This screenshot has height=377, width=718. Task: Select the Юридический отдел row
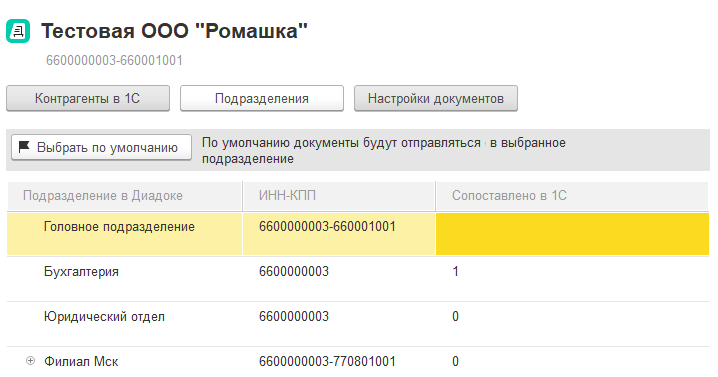358,323
